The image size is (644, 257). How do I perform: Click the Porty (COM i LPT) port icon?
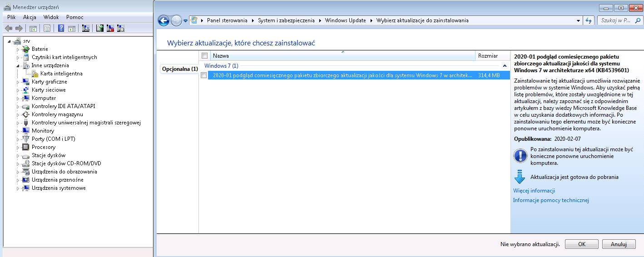(x=26, y=139)
